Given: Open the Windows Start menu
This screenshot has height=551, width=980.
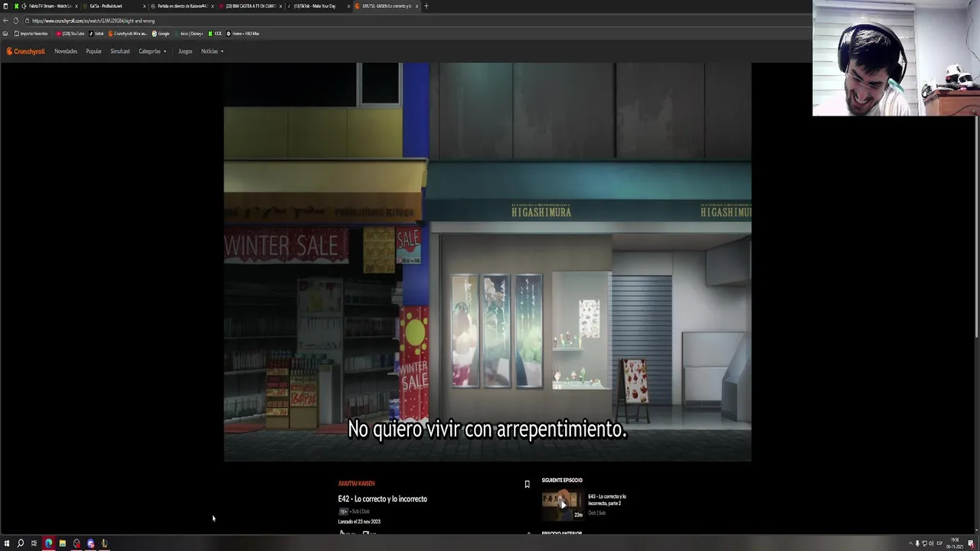Looking at the screenshot, I should tap(6, 543).
